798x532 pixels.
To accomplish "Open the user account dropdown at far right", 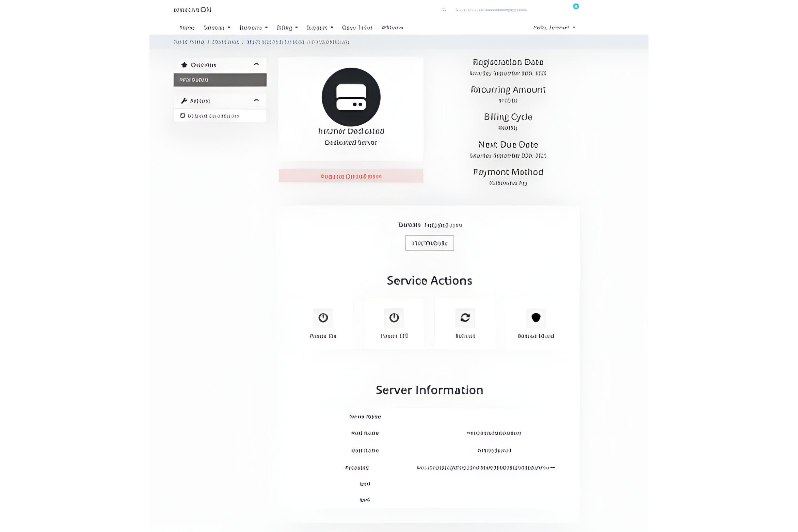I will tap(554, 27).
